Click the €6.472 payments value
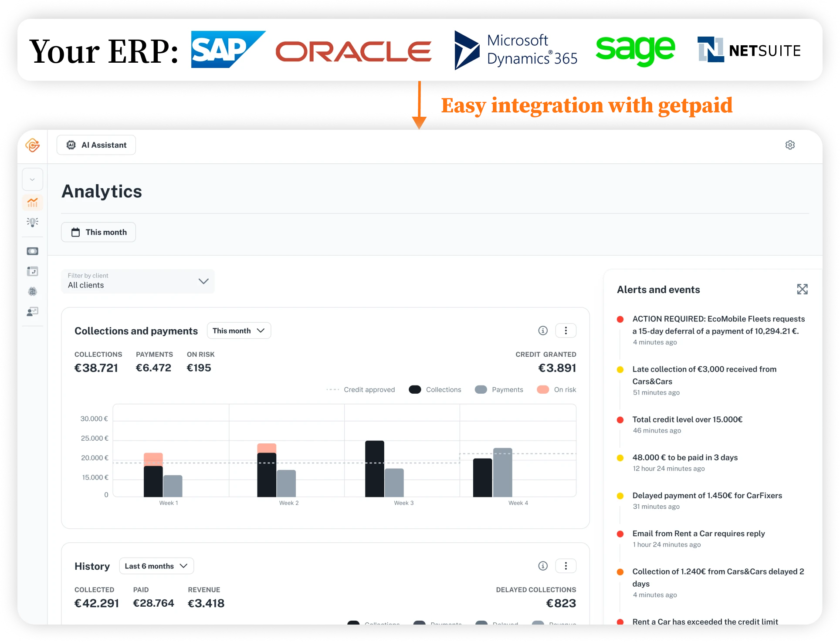Viewport: 840px width, 642px height. (x=153, y=368)
